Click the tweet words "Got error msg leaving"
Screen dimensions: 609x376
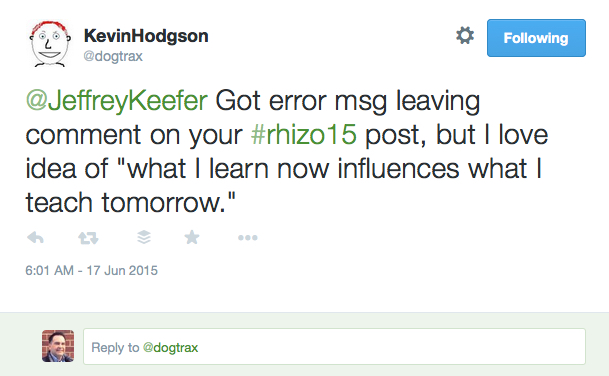(x=348, y=101)
